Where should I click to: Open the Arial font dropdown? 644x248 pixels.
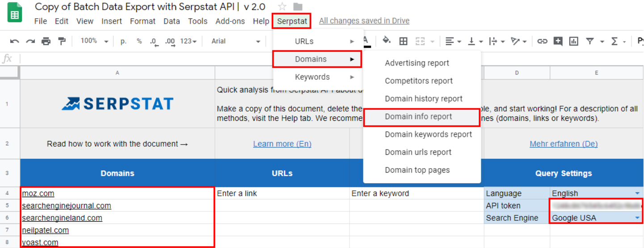click(236, 41)
